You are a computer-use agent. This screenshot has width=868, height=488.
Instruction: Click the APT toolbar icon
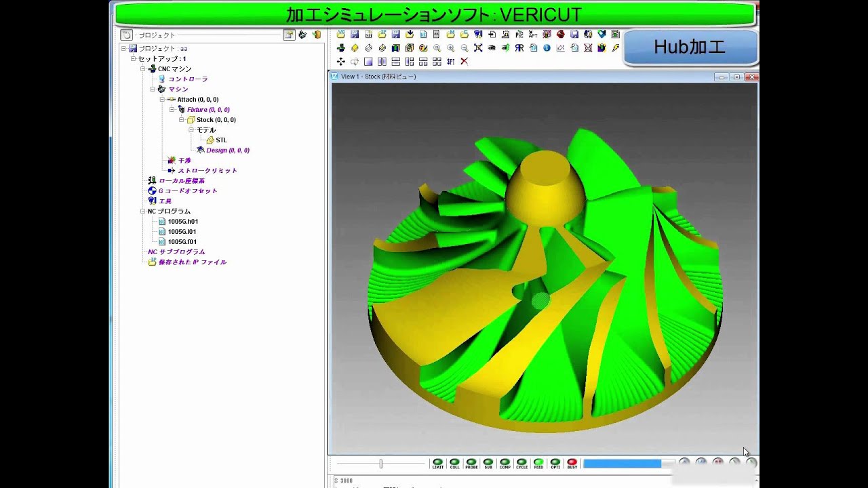533,34
